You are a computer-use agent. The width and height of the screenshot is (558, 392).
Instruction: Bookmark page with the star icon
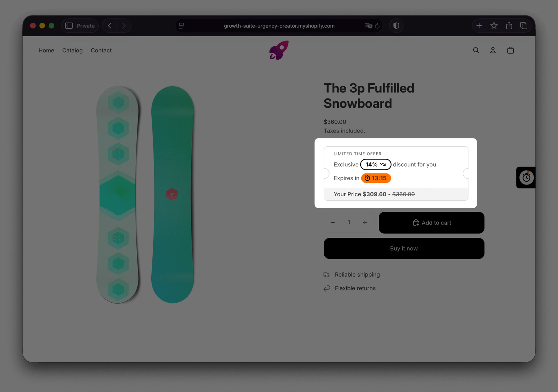point(494,26)
